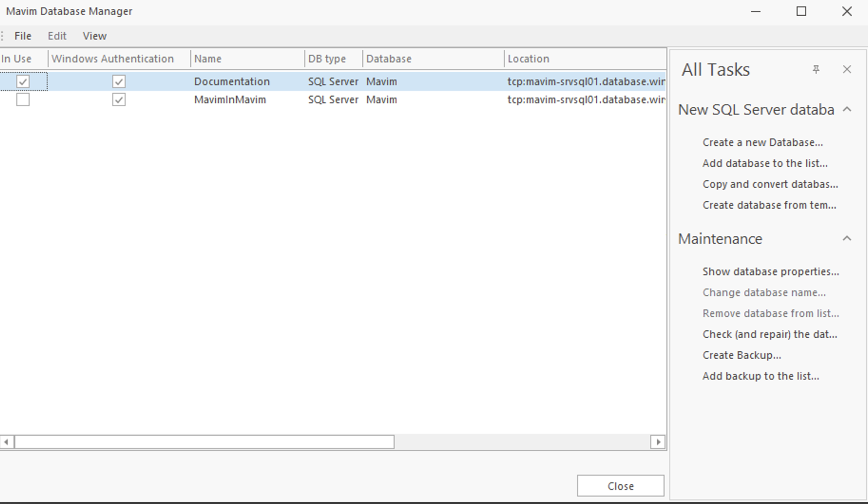868x504 pixels.
Task: Sort by the DB type column header
Action: pyautogui.click(x=333, y=59)
